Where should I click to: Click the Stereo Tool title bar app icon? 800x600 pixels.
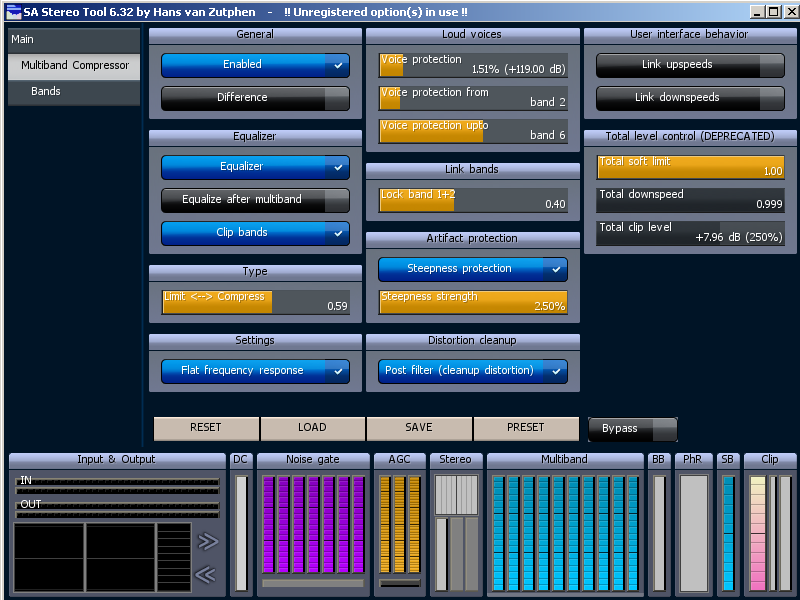(x=14, y=11)
